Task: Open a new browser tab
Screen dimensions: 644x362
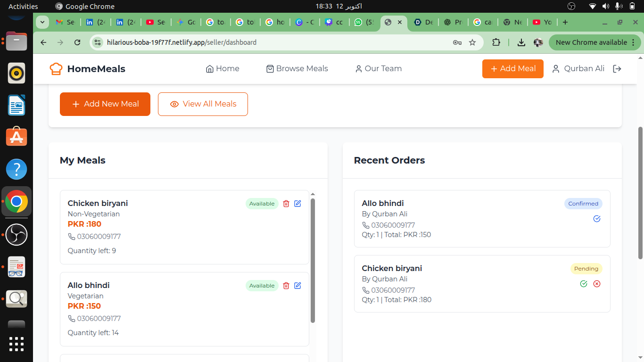Action: [565, 22]
